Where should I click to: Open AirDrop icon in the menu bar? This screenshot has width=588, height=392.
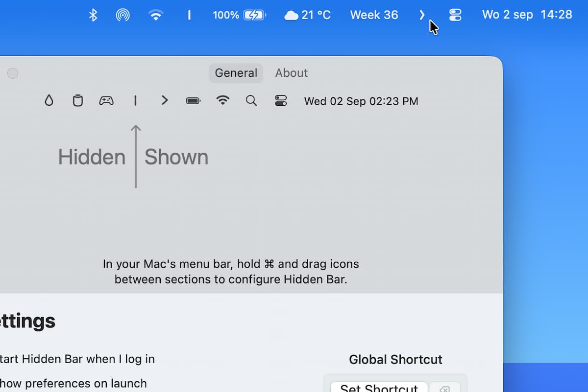coord(123,15)
